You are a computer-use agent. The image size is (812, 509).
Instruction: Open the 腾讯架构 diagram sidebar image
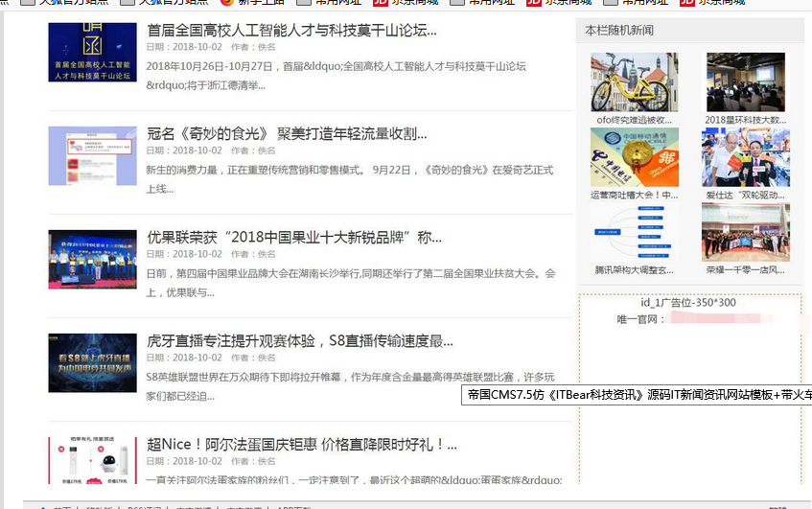[x=635, y=233]
